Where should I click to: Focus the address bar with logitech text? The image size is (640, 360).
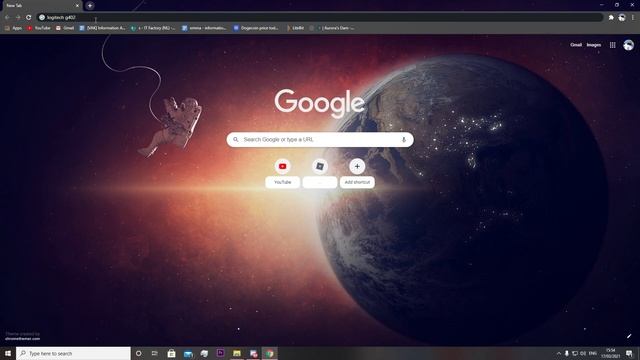320,18
